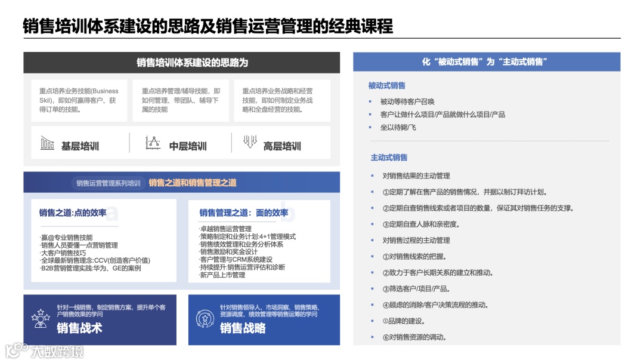The image size is (644, 363).
Task: Click the description 针对一线销售，制定销售方案
Action: (x=112, y=311)
